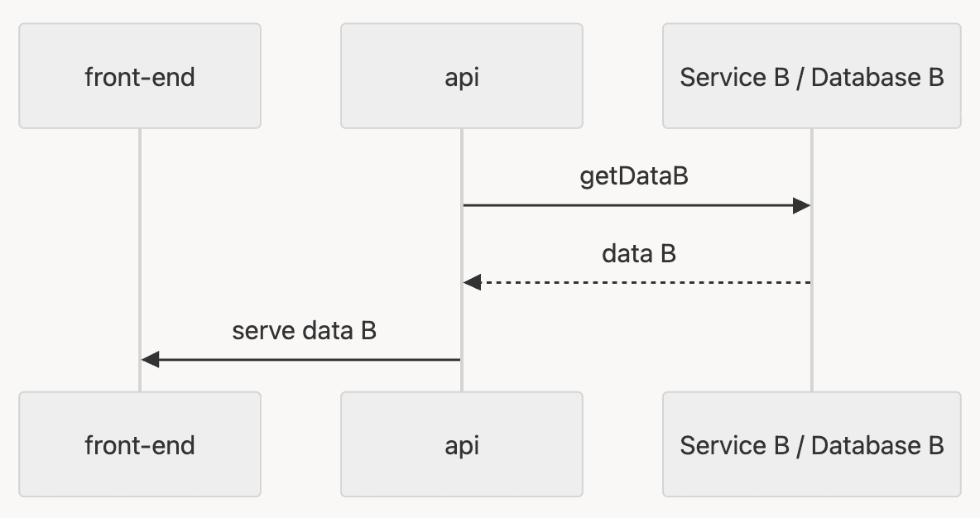Click the getDataB message label

click(x=634, y=176)
